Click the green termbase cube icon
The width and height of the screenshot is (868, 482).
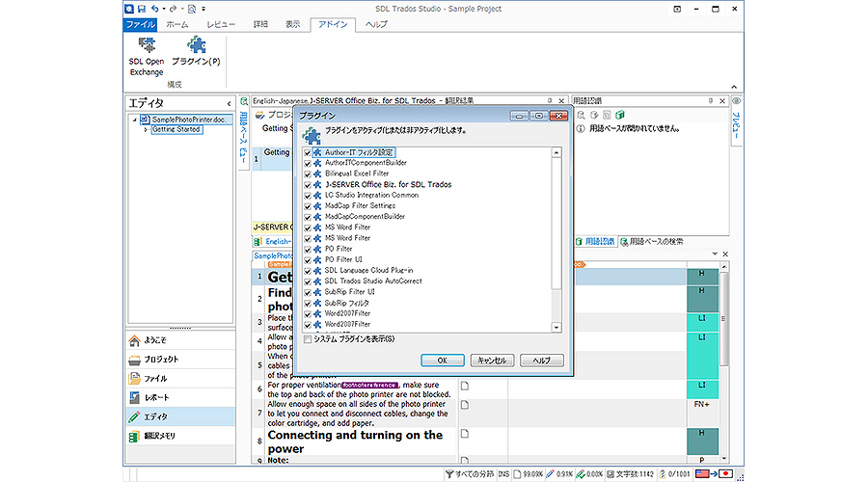point(620,115)
